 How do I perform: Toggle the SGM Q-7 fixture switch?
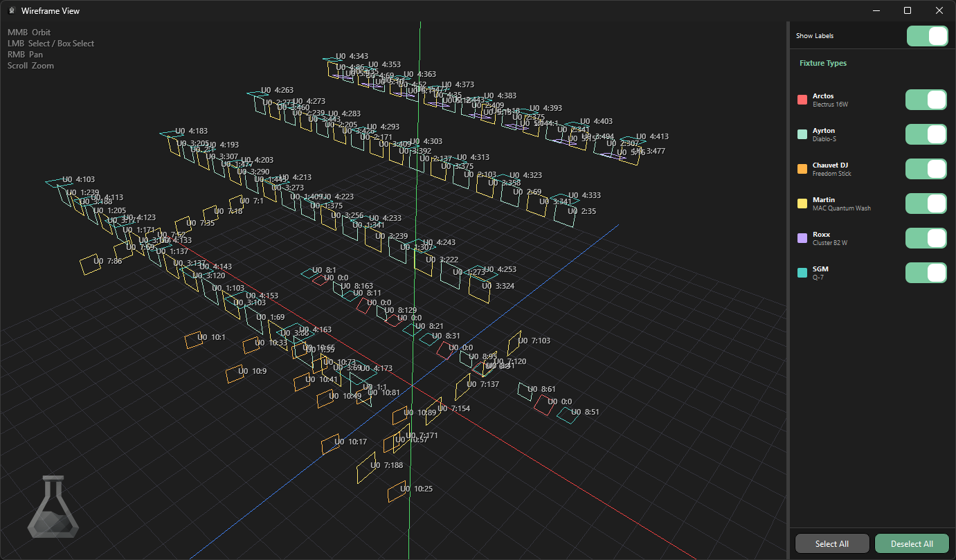point(926,273)
